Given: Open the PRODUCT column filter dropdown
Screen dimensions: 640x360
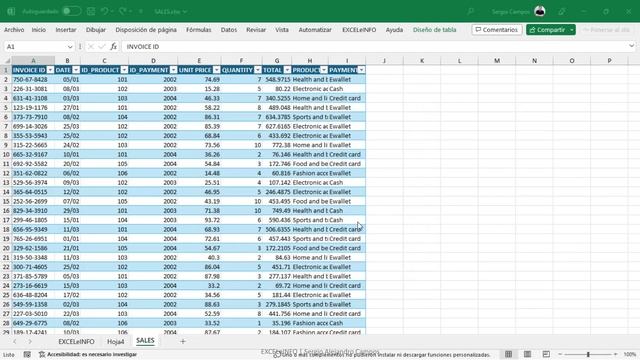Looking at the screenshot, I should tap(324, 70).
